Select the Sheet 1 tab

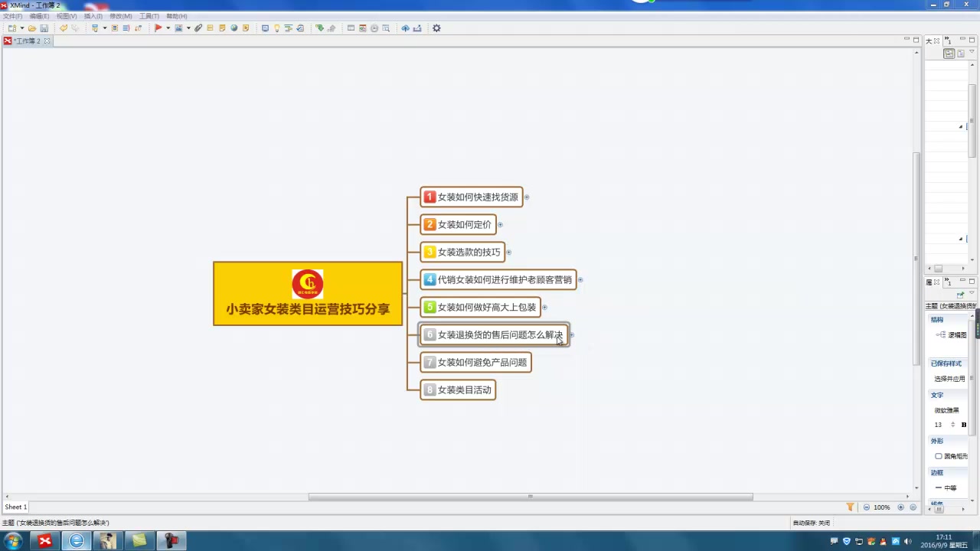pos(16,507)
